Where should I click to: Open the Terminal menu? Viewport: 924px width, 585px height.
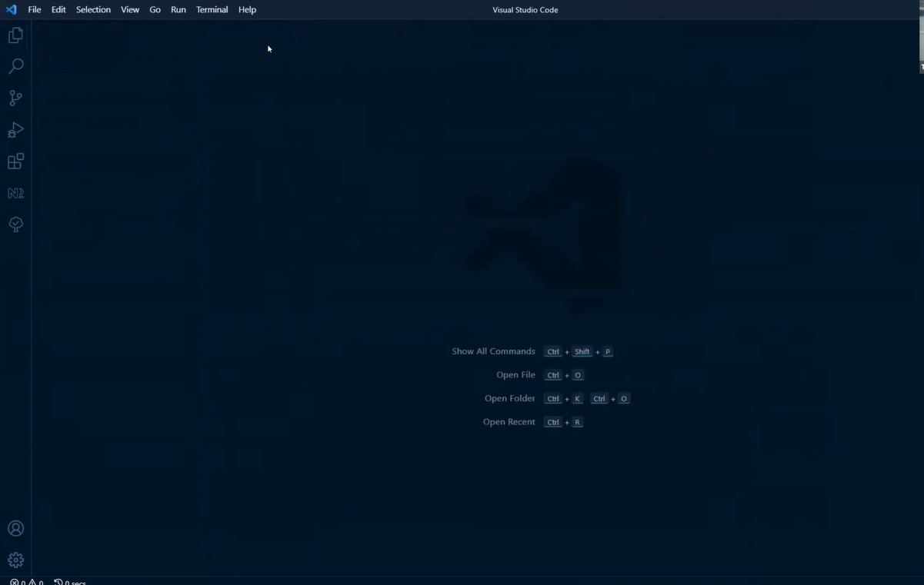pyautogui.click(x=212, y=10)
